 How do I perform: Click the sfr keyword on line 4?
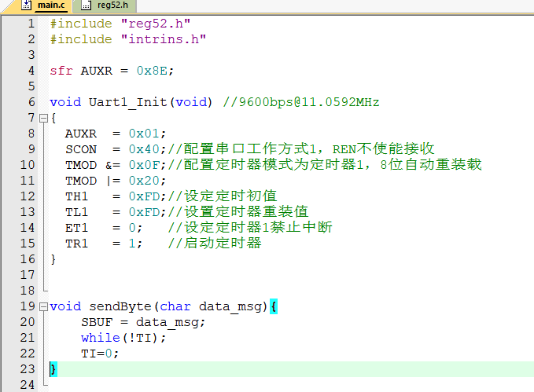pyautogui.click(x=61, y=71)
